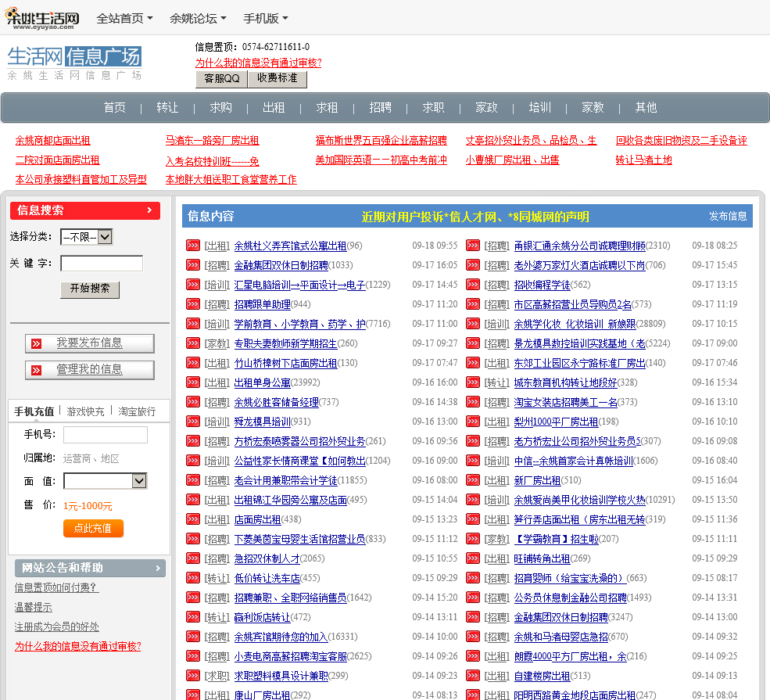The image size is (770, 700).
Task: Switch to the 淘宝旅行 tab
Action: pyautogui.click(x=137, y=411)
